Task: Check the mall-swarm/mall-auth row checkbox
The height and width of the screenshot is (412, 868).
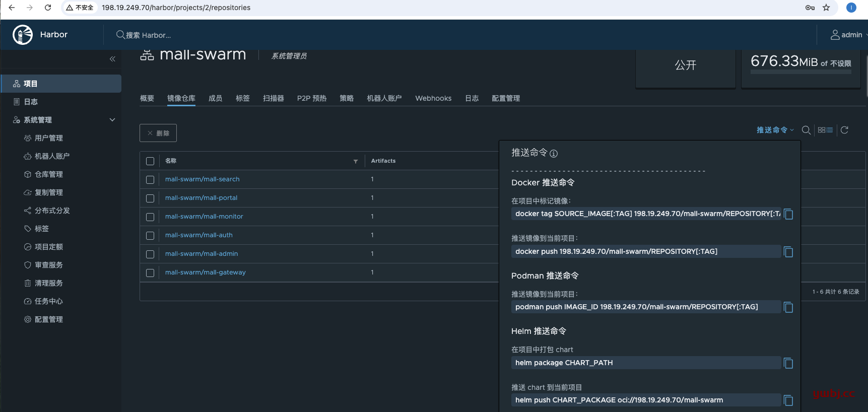Action: pos(150,236)
